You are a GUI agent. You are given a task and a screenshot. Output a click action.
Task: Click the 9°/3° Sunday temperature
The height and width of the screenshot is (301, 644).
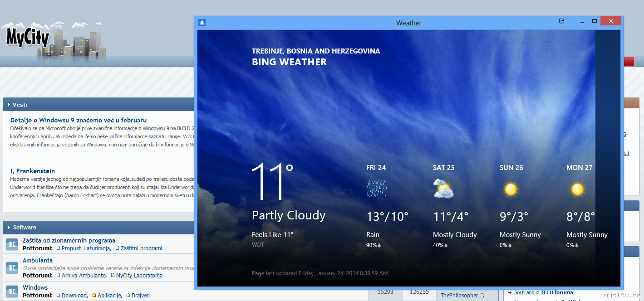tap(514, 217)
